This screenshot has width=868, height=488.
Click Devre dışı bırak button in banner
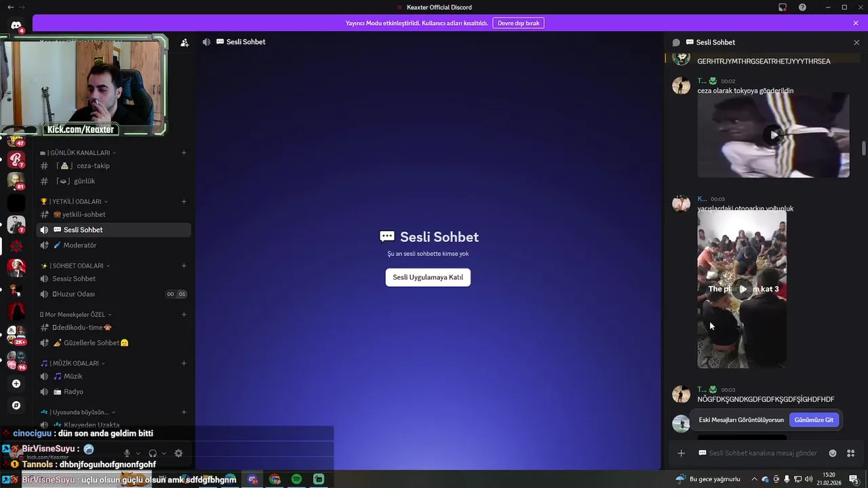(519, 23)
